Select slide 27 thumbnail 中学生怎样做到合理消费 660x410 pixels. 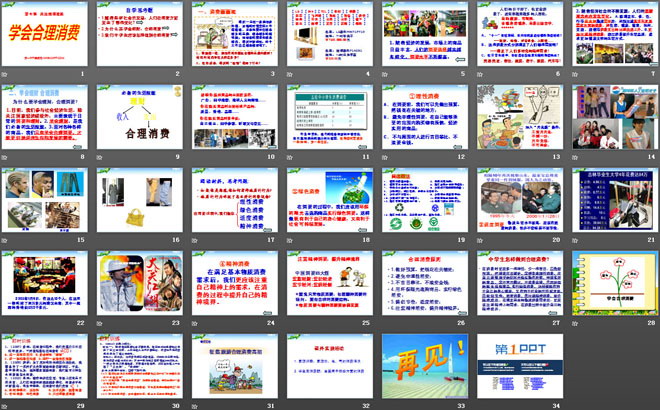[x=520, y=283]
